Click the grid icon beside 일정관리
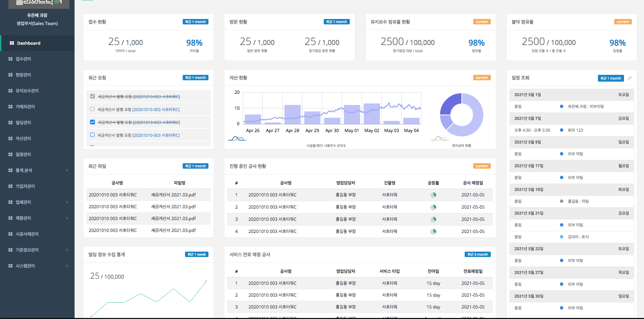This screenshot has height=319, width=644. point(10,154)
